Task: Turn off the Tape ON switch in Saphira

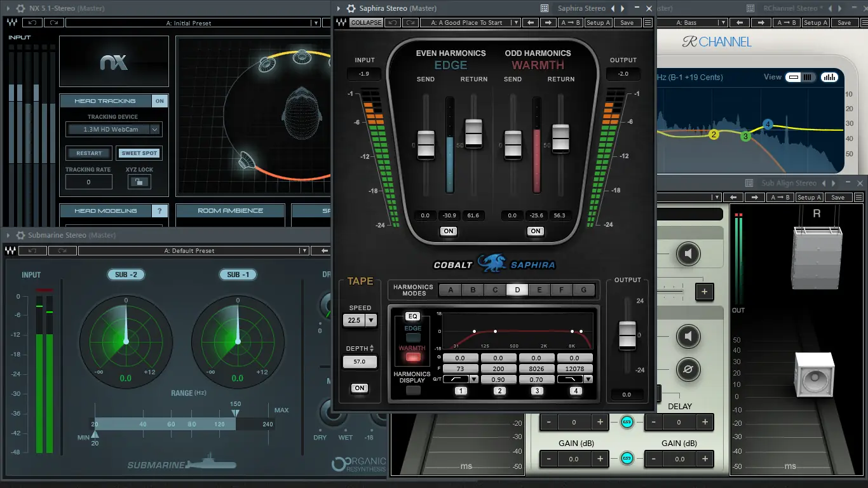Action: [x=360, y=388]
